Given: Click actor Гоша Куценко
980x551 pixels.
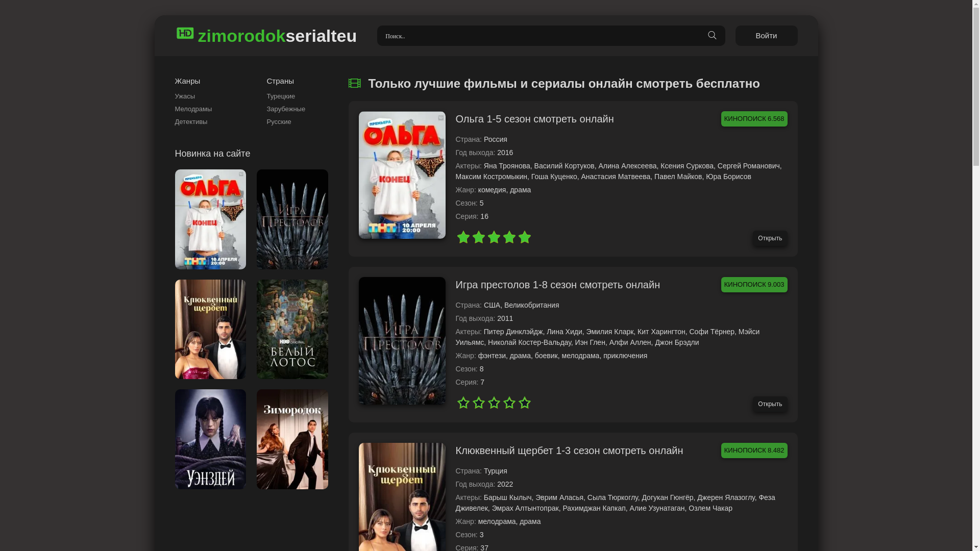Looking at the screenshot, I should [554, 177].
